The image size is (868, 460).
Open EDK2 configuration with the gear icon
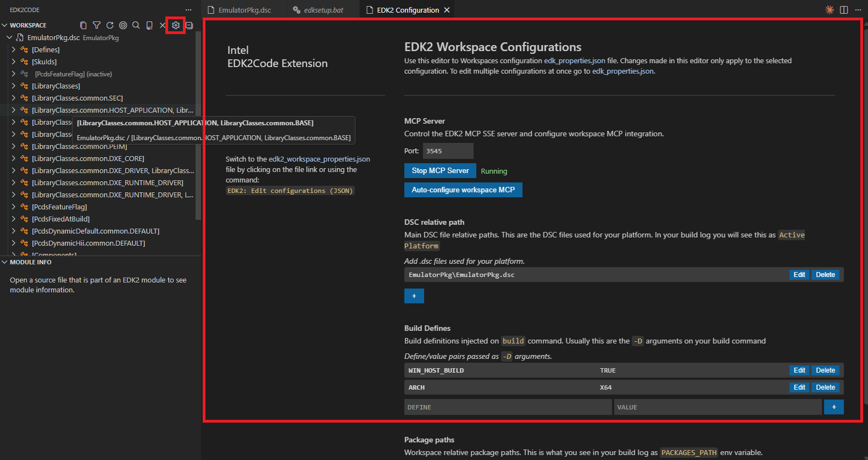click(x=176, y=25)
